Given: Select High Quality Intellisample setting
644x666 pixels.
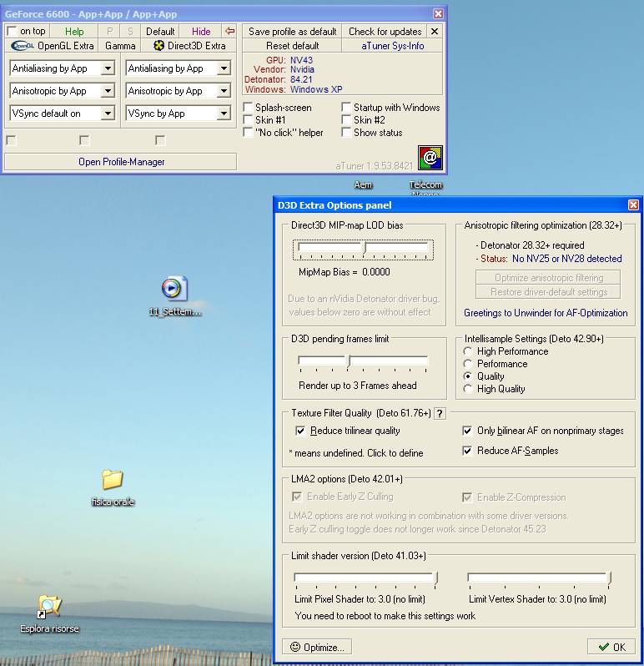Looking at the screenshot, I should pyautogui.click(x=469, y=389).
